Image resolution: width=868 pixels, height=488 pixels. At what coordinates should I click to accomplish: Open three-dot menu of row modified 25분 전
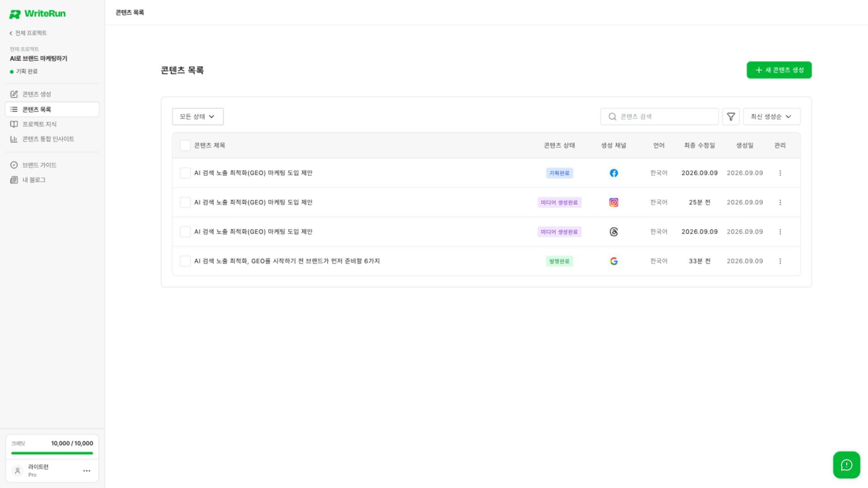(780, 202)
